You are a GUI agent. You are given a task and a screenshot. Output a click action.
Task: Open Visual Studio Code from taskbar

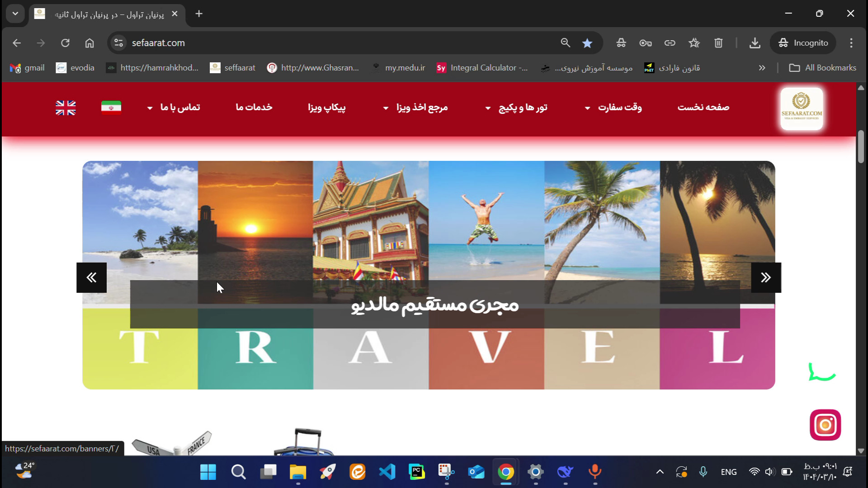pyautogui.click(x=387, y=472)
